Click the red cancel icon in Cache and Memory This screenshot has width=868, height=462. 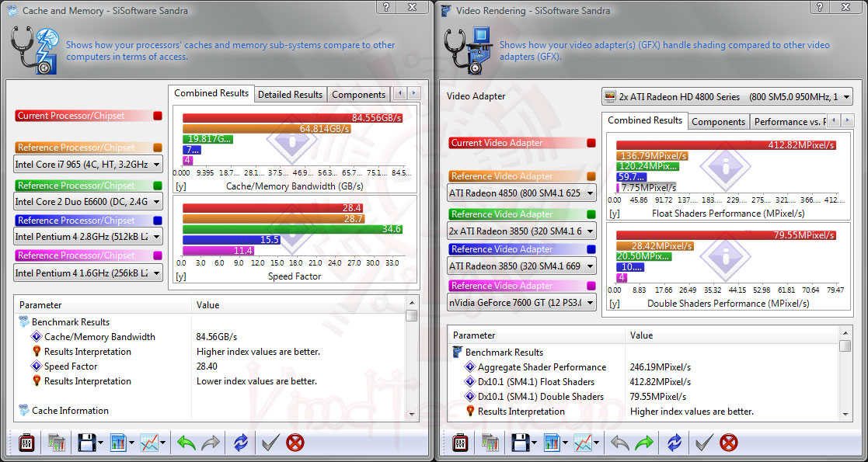click(295, 443)
